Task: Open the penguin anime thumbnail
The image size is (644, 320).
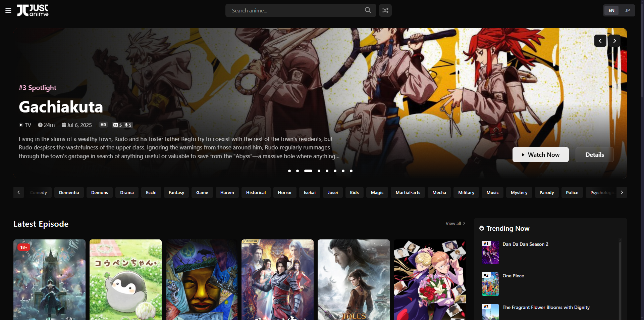Action: point(125,279)
